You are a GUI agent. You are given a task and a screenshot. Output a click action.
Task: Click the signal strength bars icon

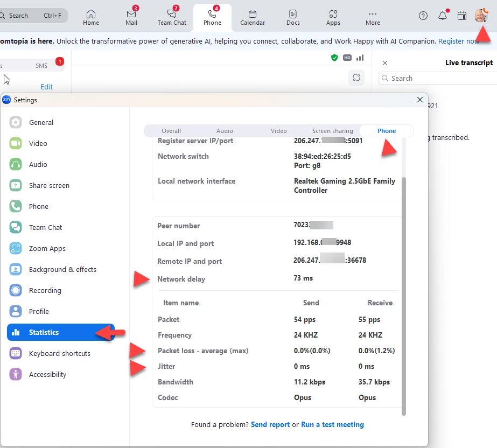pyautogui.click(x=360, y=58)
